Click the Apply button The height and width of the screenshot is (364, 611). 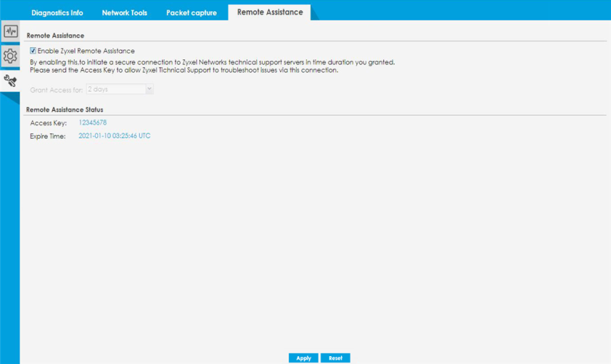pyautogui.click(x=303, y=357)
